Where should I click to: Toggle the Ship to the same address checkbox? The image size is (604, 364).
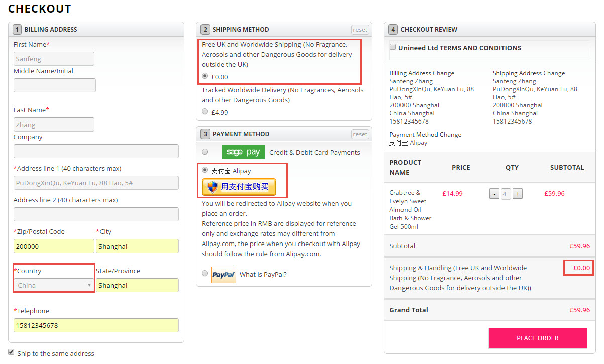pos(11,352)
